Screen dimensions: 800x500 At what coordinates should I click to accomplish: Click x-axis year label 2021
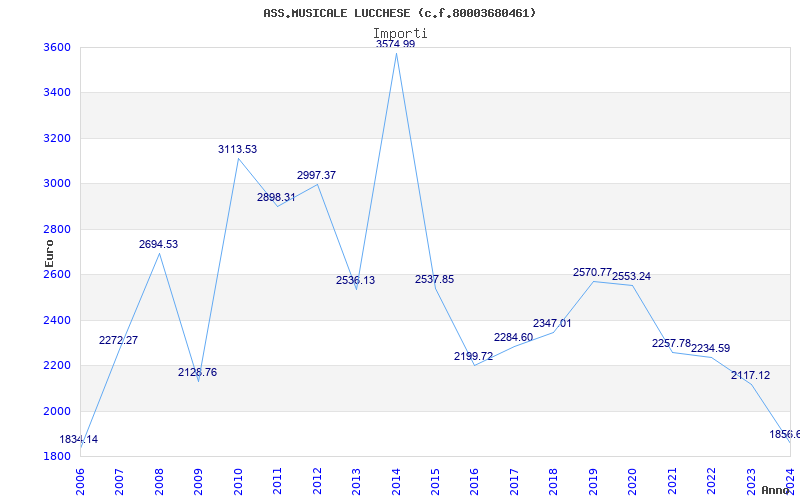[671, 481]
